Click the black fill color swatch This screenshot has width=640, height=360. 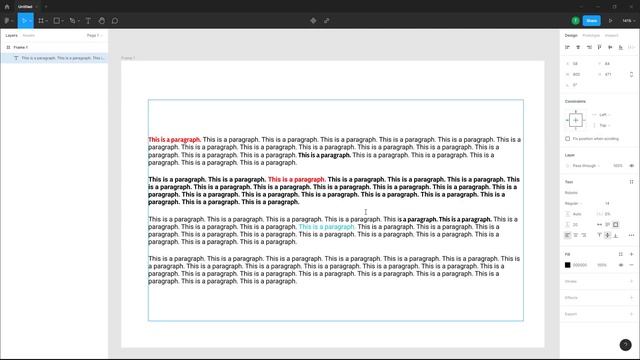[567, 265]
